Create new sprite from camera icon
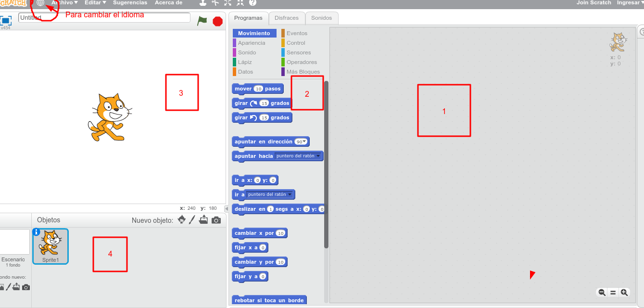The height and width of the screenshot is (308, 644). click(216, 220)
